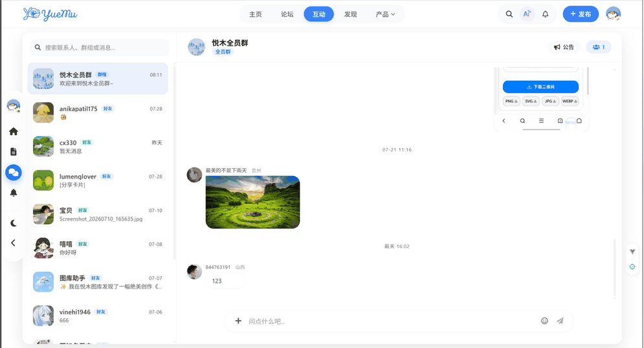The width and height of the screenshot is (644, 348).
Task: Open chat with 宝贝
Action: click(x=98, y=214)
